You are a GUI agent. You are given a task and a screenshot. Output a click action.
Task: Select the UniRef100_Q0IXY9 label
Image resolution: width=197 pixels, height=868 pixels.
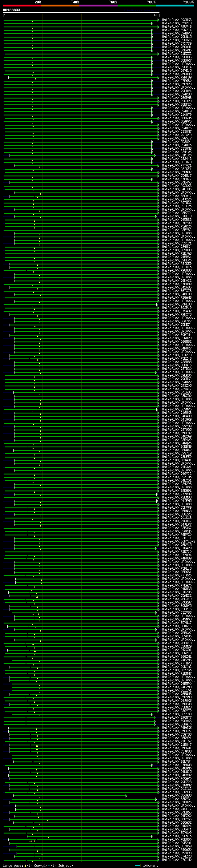(x=177, y=135)
